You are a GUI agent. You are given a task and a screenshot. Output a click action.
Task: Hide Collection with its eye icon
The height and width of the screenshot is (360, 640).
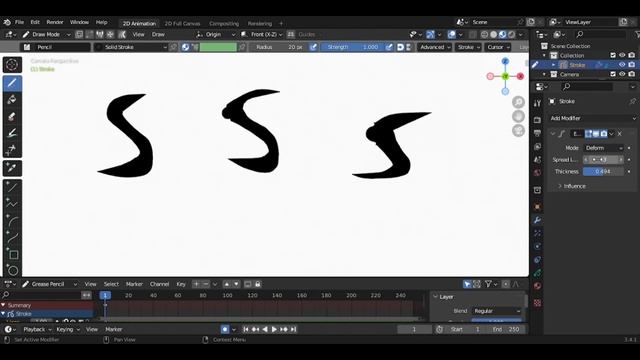coord(622,55)
